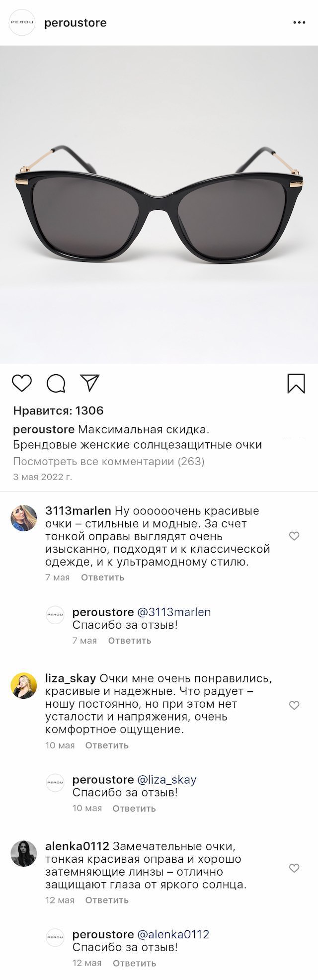Like liza_skay's comment with the heart
Image resolution: width=318 pixels, height=980 pixels.
(294, 705)
